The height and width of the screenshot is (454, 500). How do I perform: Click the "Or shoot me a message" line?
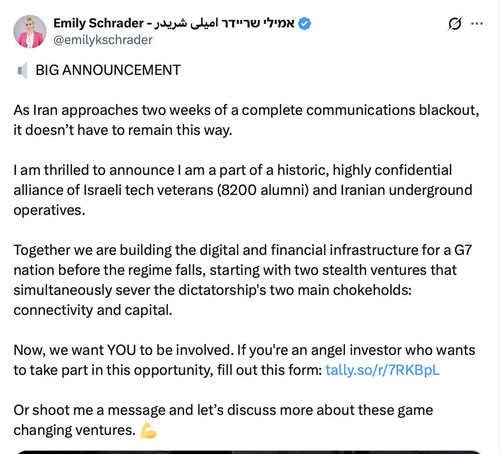click(223, 410)
